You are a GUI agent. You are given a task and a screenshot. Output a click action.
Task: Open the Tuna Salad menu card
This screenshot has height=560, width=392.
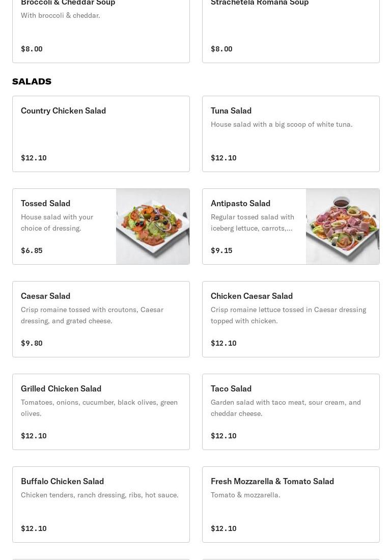tap(291, 133)
